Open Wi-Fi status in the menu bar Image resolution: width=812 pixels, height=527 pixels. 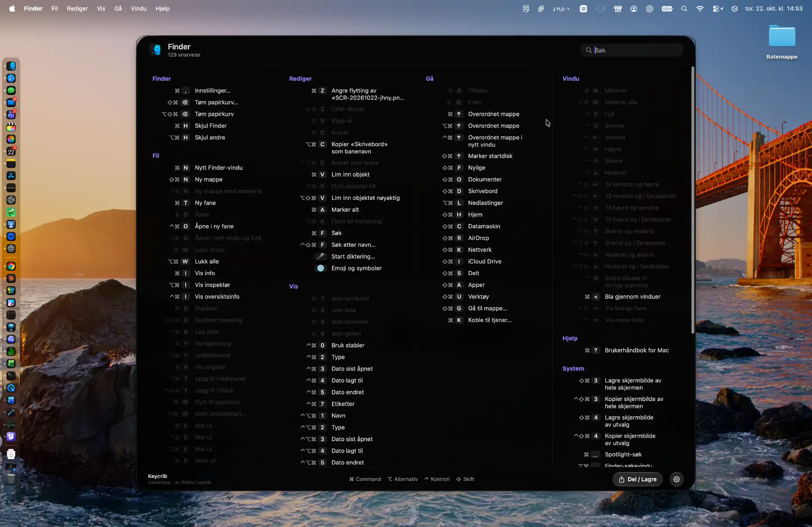point(700,8)
